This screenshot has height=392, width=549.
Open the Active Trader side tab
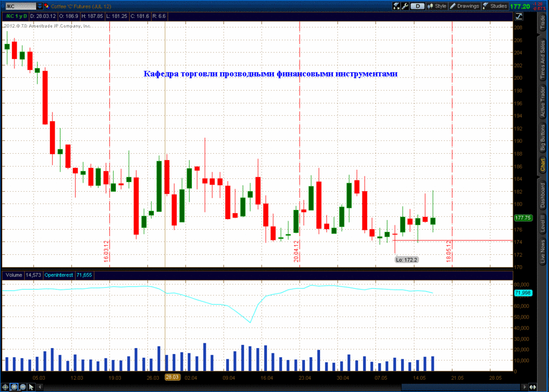click(543, 101)
